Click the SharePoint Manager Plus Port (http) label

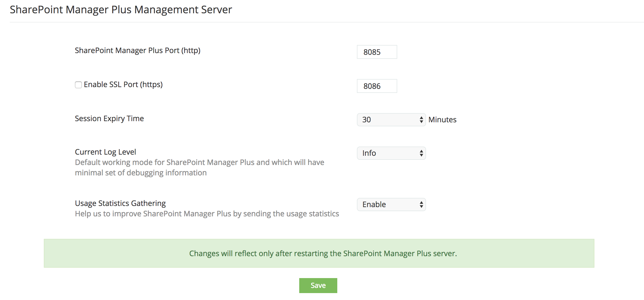(x=138, y=50)
